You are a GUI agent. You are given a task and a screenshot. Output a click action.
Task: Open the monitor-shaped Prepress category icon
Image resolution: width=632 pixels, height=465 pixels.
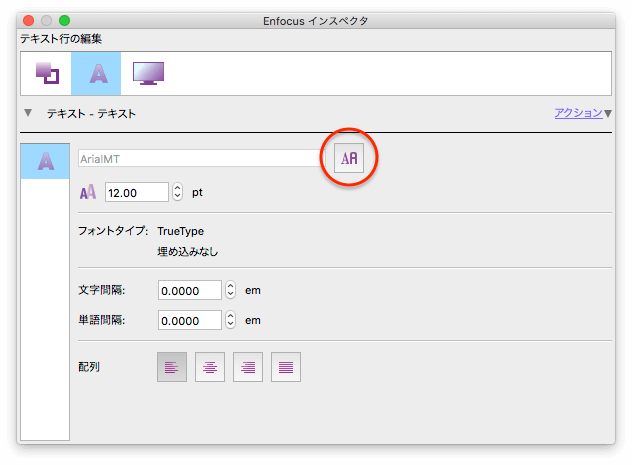[148, 73]
